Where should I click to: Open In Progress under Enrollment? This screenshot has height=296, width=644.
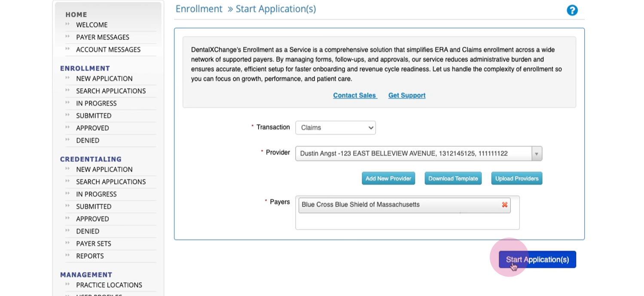[96, 104]
